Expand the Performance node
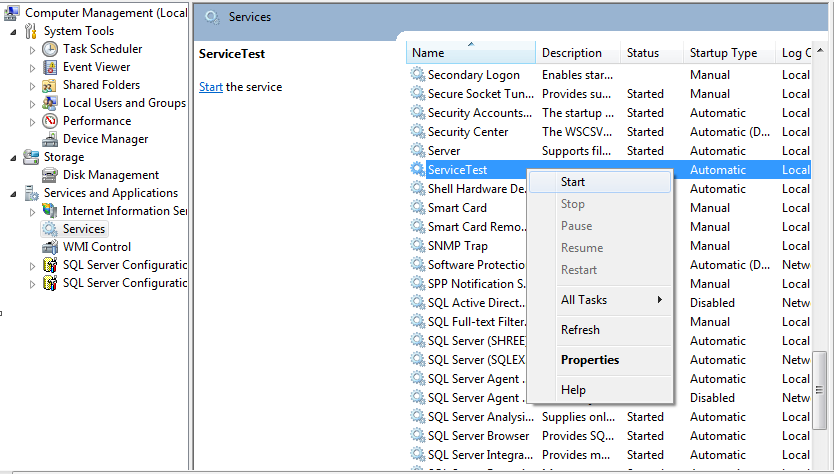 (x=32, y=122)
